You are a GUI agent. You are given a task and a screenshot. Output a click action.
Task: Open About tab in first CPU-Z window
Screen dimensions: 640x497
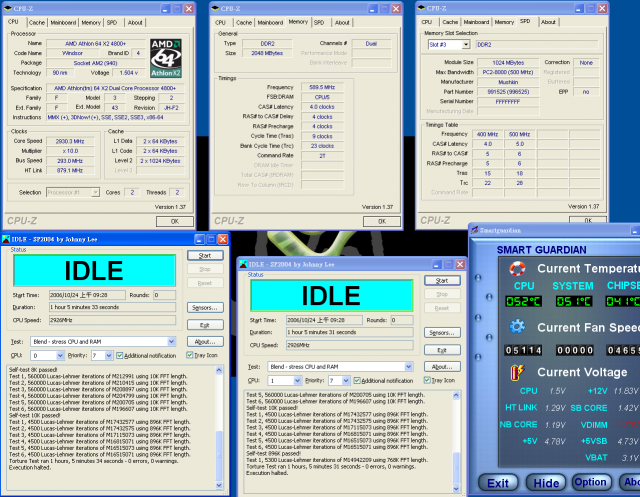pos(135,22)
